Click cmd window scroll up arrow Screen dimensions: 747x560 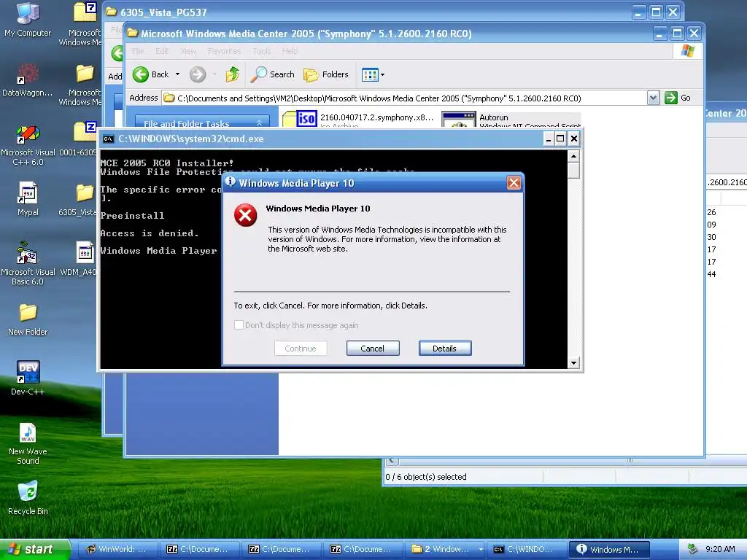coord(573,156)
